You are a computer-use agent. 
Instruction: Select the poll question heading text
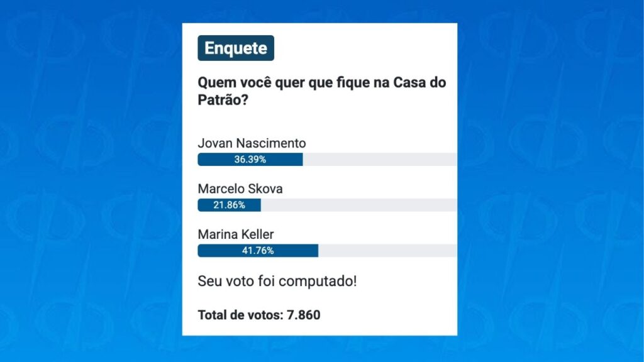pyautogui.click(x=321, y=90)
